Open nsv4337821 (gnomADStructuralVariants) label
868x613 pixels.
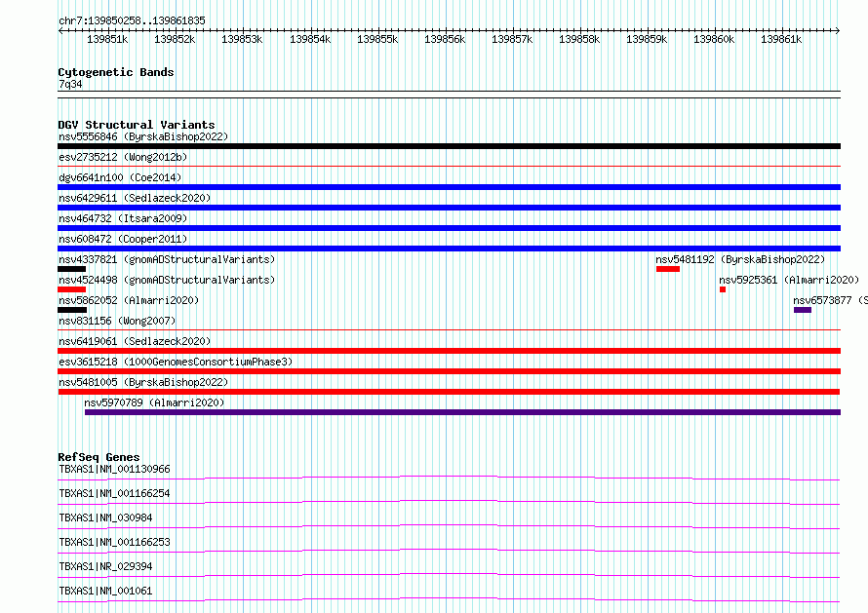(167, 259)
